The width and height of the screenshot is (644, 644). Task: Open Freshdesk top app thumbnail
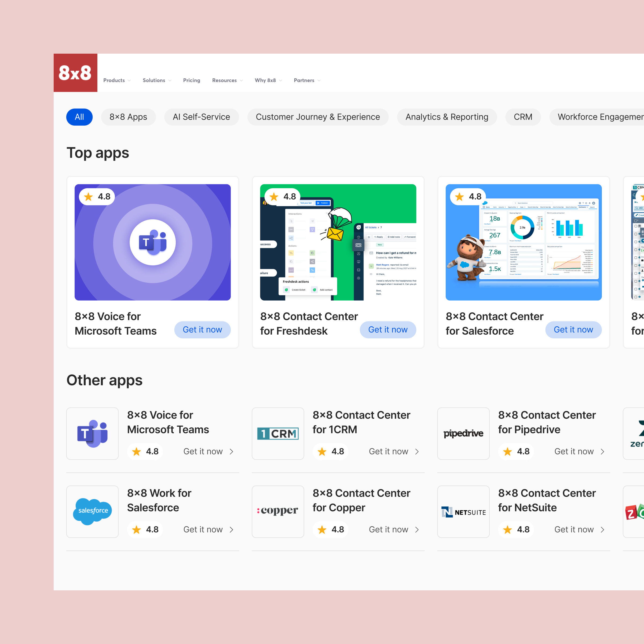point(338,242)
